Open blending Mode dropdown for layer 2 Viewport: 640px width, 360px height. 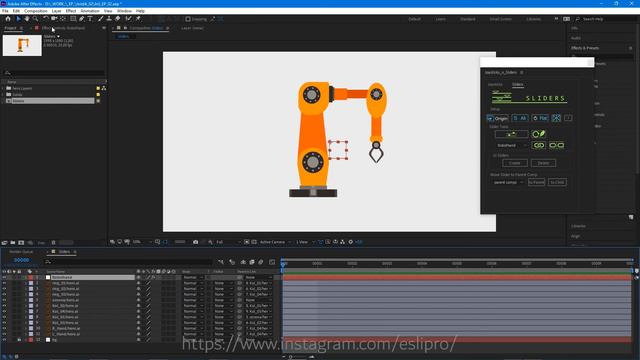(x=193, y=283)
